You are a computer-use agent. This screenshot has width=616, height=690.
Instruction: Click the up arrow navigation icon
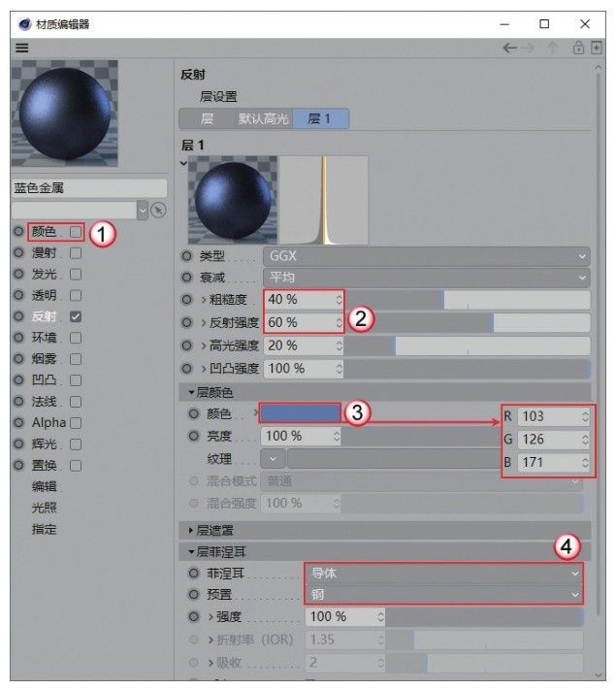[x=553, y=48]
